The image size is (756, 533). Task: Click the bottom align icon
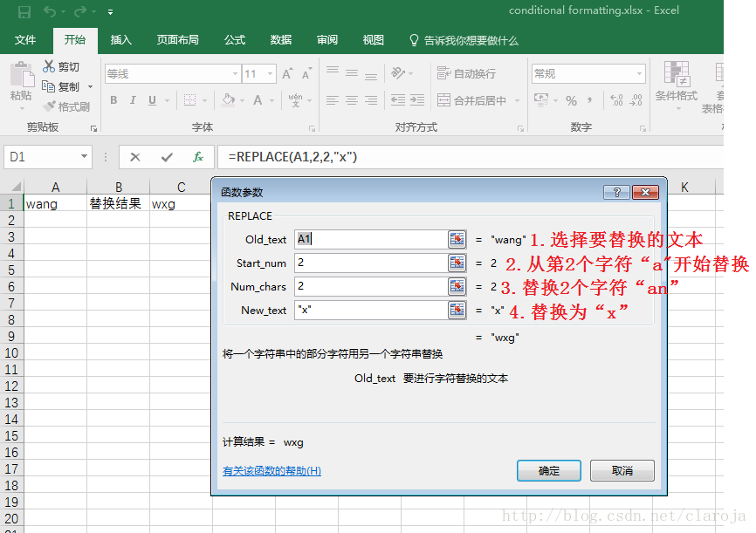(371, 75)
